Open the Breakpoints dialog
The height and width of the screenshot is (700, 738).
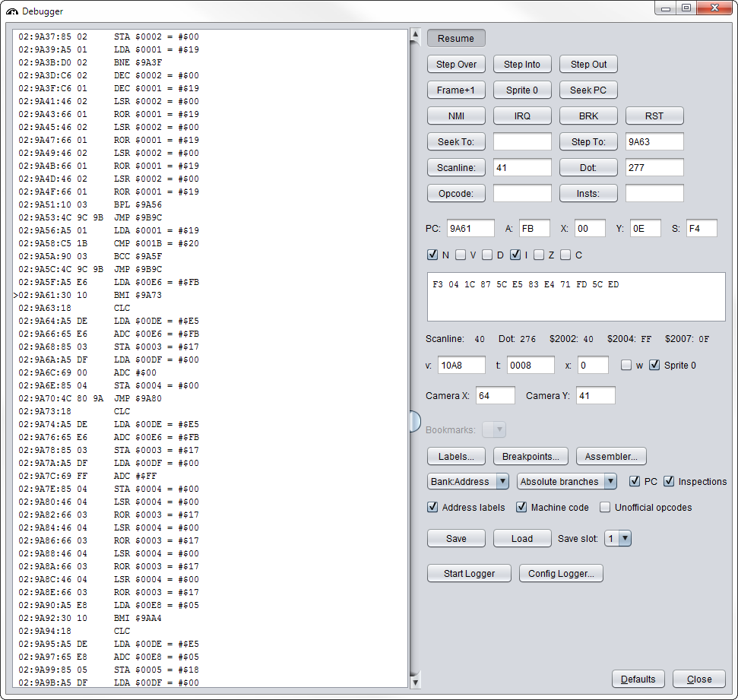531,457
